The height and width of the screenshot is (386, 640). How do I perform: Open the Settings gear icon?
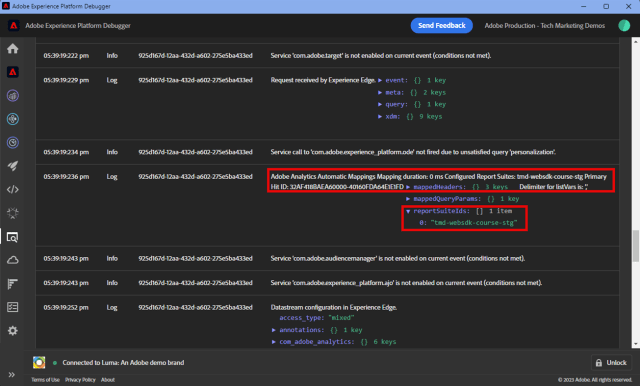click(x=13, y=331)
